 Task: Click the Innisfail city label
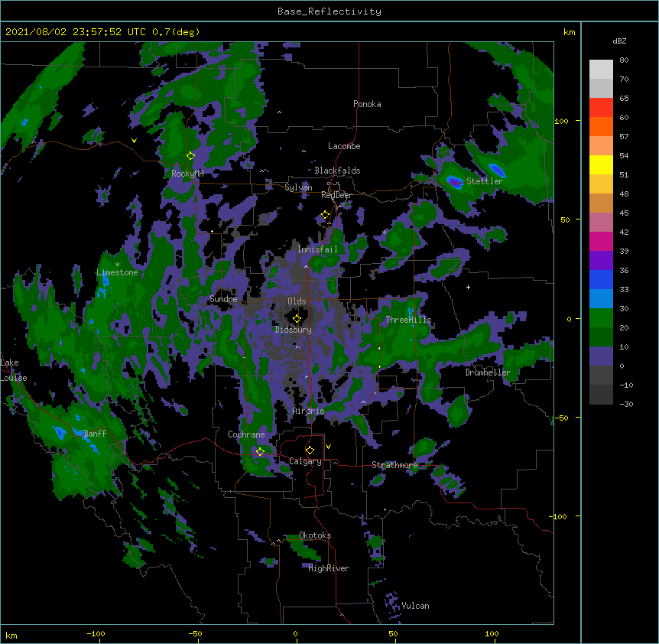click(x=317, y=249)
